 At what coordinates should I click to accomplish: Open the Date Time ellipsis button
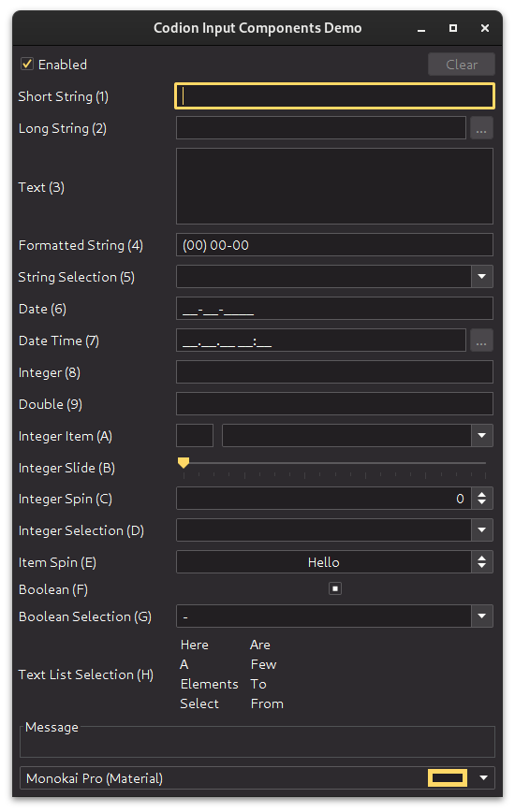pyautogui.click(x=481, y=341)
